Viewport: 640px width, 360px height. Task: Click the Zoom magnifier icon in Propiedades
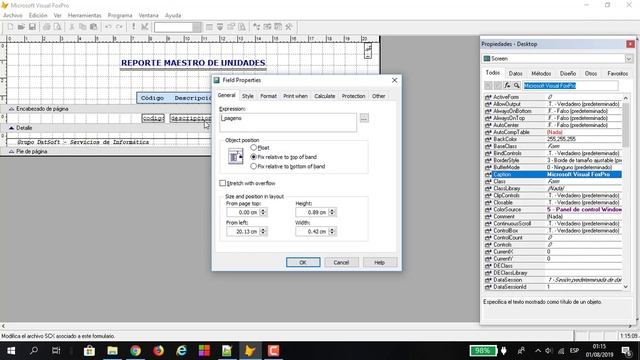click(517, 86)
